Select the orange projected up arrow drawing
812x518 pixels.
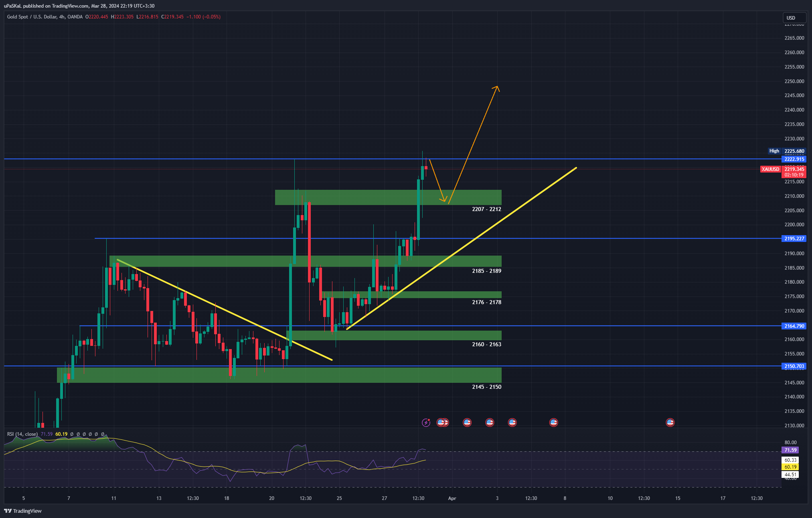click(473, 144)
